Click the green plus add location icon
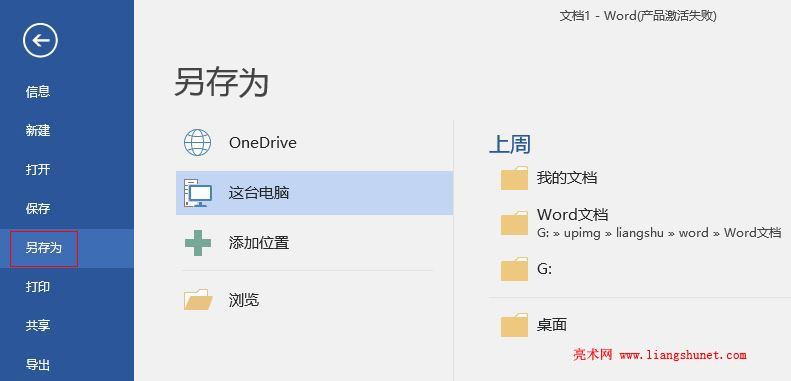The image size is (791, 381). pyautogui.click(x=197, y=243)
